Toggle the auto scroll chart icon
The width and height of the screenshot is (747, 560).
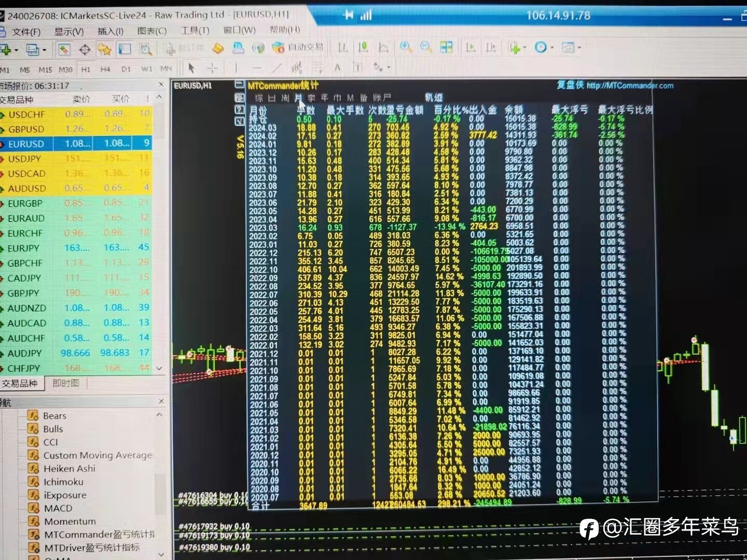(471, 48)
